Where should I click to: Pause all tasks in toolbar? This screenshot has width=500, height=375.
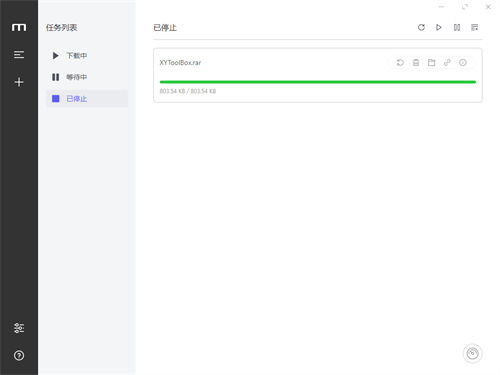[457, 27]
